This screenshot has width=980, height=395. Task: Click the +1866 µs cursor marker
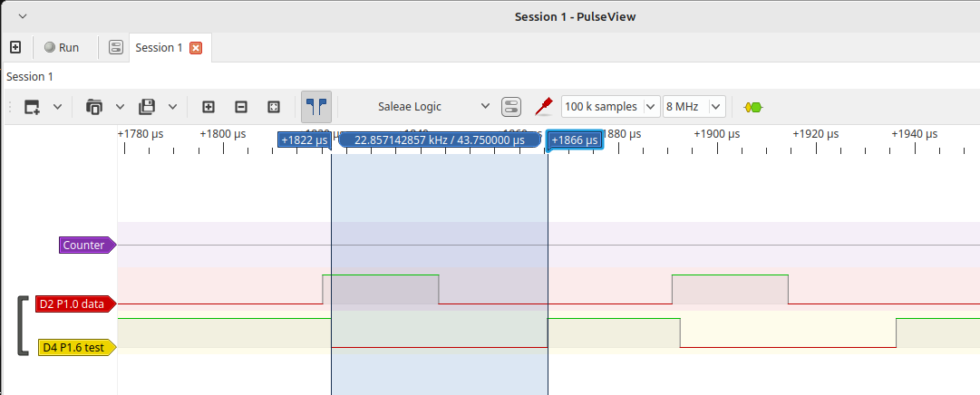[x=575, y=140]
